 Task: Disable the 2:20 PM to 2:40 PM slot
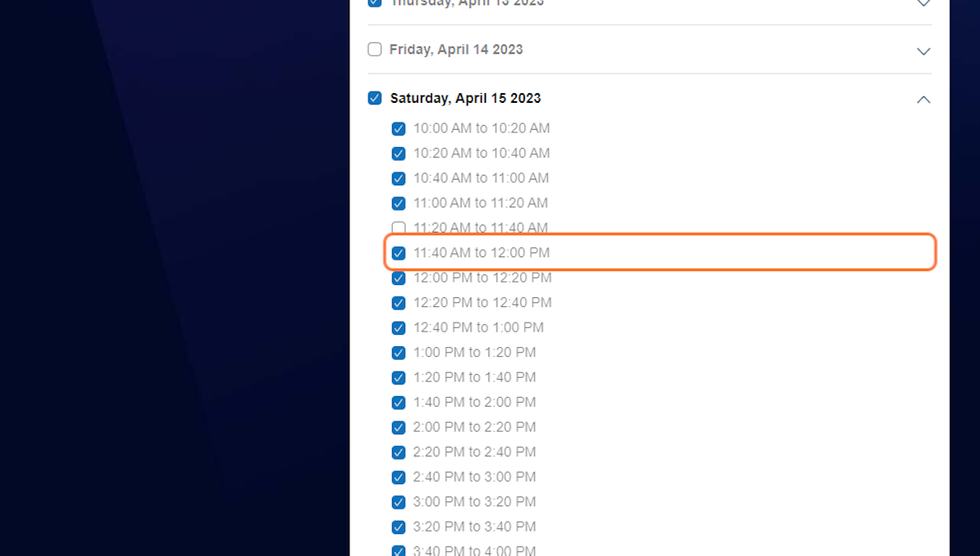pos(399,451)
